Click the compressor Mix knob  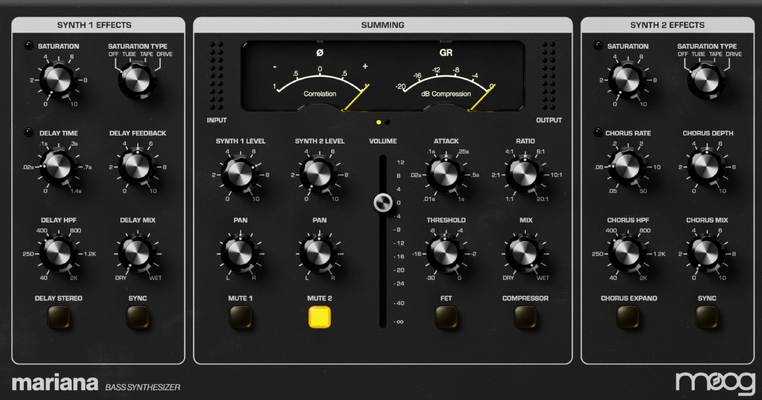click(524, 253)
